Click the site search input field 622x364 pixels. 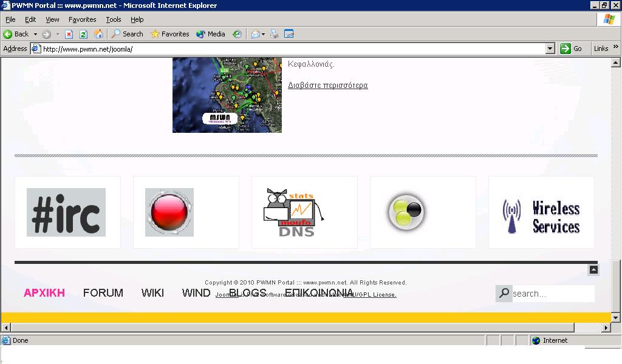click(552, 294)
